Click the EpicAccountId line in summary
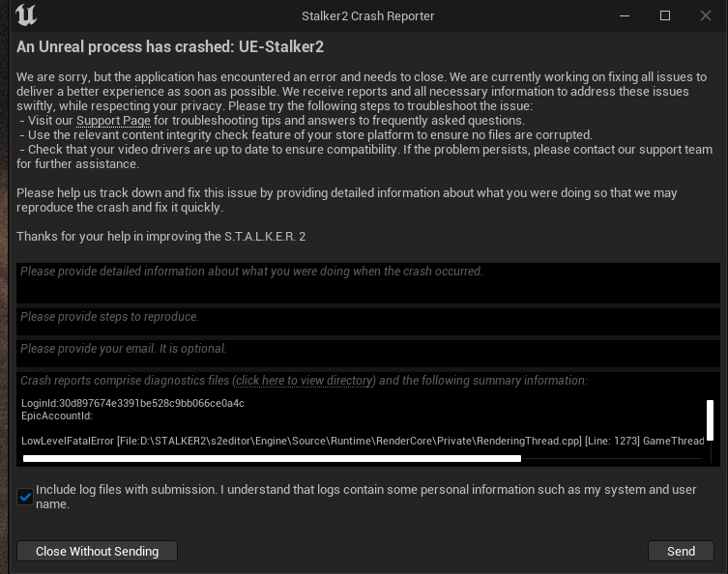728x574 pixels. click(57, 416)
